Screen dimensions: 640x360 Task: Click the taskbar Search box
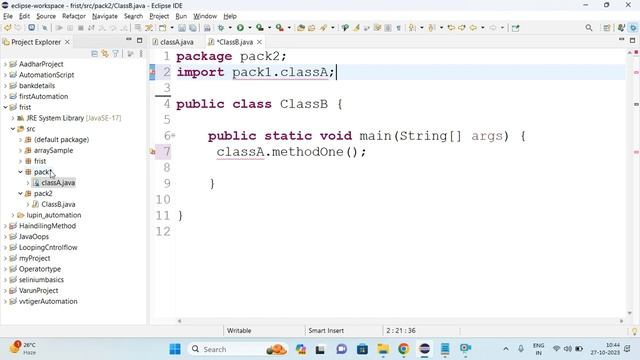(x=238, y=349)
